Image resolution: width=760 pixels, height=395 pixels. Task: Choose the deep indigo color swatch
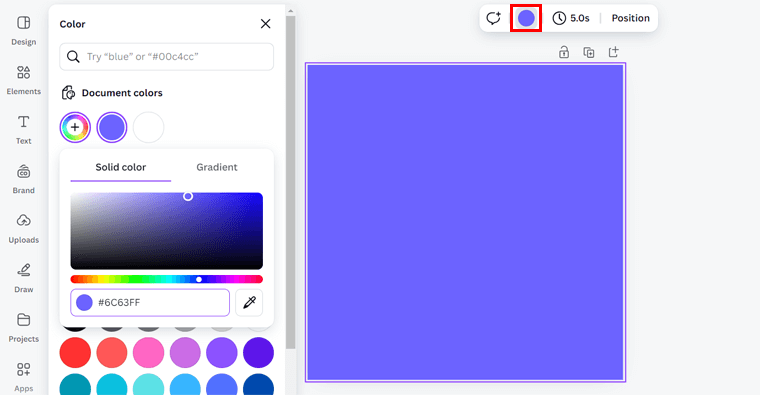tap(258, 352)
